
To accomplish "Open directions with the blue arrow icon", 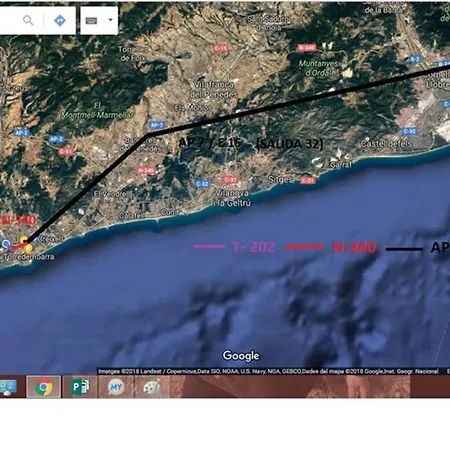I will click(x=60, y=20).
